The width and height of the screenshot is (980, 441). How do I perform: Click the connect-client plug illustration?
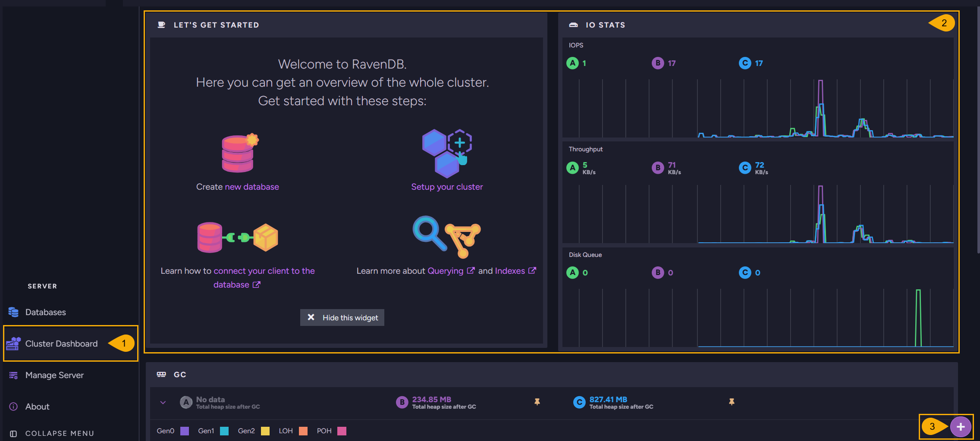click(x=238, y=237)
